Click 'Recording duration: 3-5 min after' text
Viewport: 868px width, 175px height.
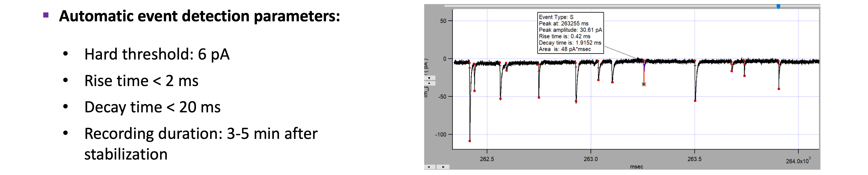coord(201,134)
